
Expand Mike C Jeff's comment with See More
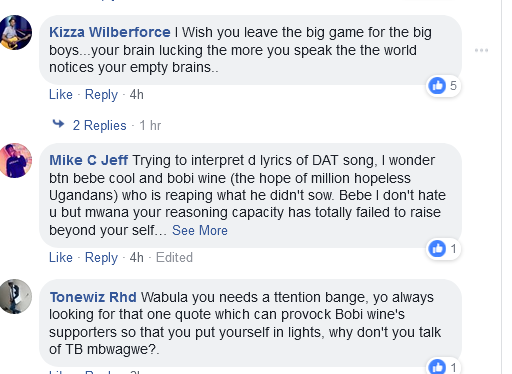click(200, 230)
